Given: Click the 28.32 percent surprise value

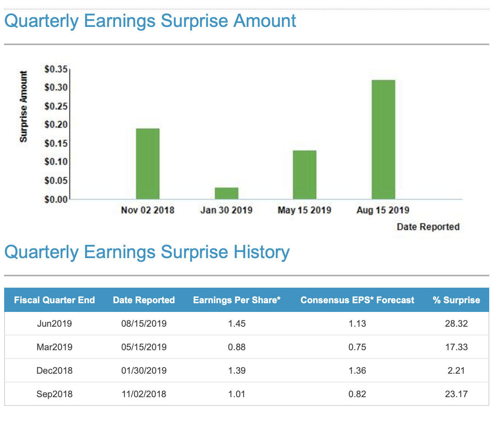Looking at the screenshot, I should point(457,324).
